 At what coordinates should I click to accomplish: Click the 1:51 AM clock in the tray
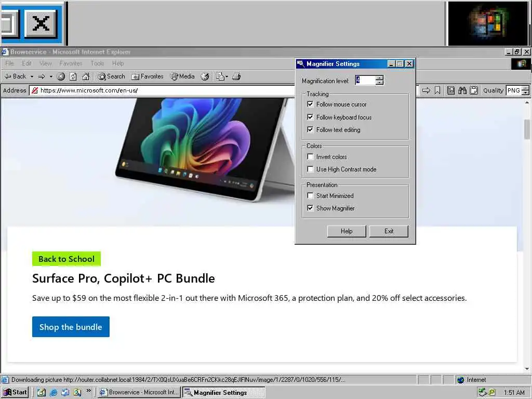pyautogui.click(x=514, y=393)
